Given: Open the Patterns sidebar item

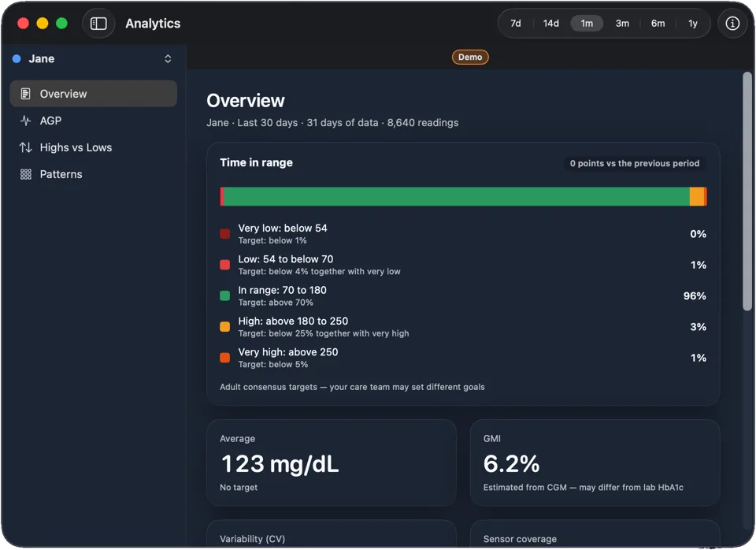Looking at the screenshot, I should tap(94, 174).
